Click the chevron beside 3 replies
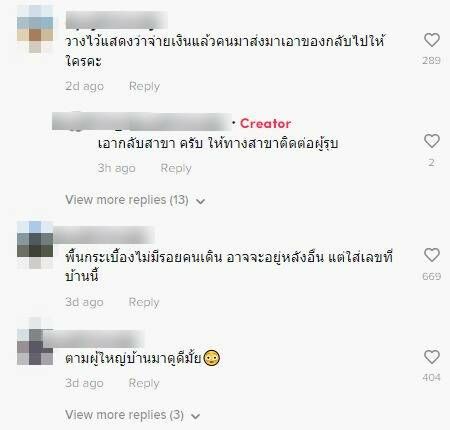 tap(196, 416)
